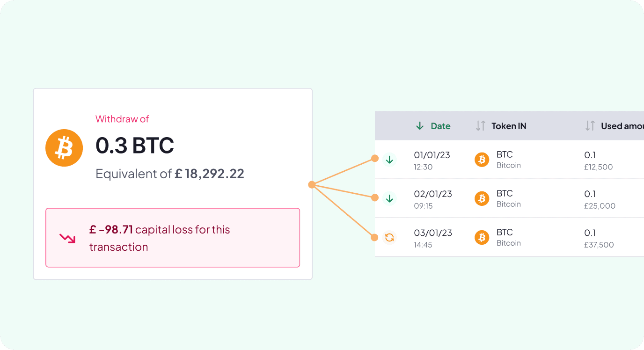Sort the table by Date column
644x350 pixels.
[x=440, y=126]
